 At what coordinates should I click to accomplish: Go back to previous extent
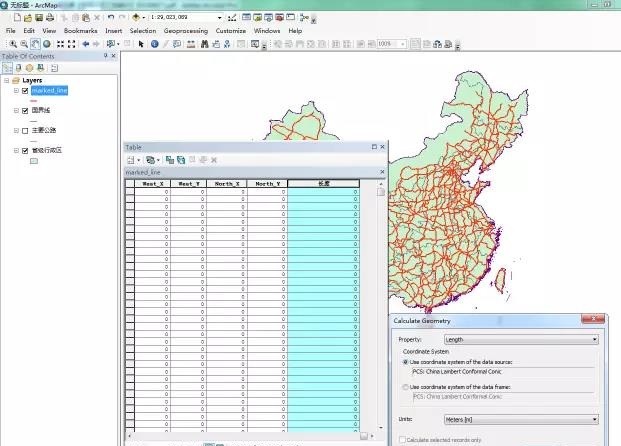[x=86, y=44]
